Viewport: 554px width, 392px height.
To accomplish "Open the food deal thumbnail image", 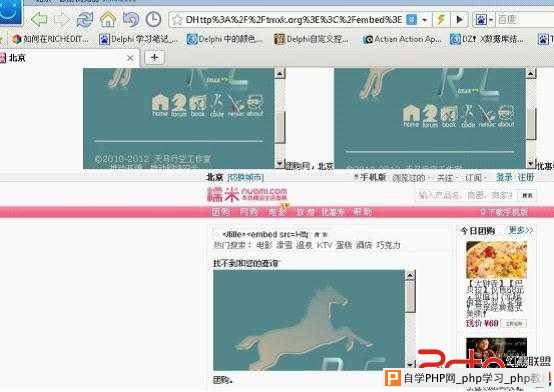I will coord(496,260).
